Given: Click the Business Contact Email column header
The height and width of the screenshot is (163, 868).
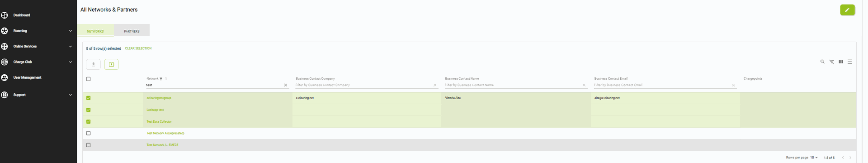Looking at the screenshot, I should pyautogui.click(x=611, y=79).
